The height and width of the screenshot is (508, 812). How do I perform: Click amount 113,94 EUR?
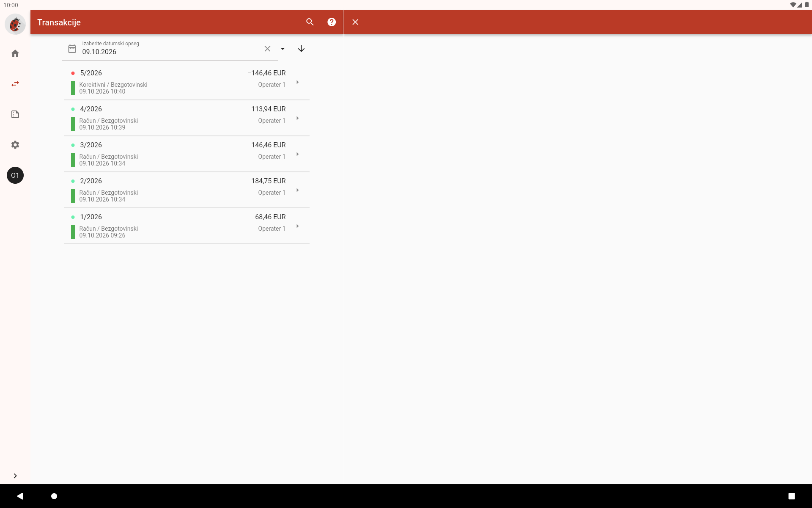pyautogui.click(x=269, y=109)
